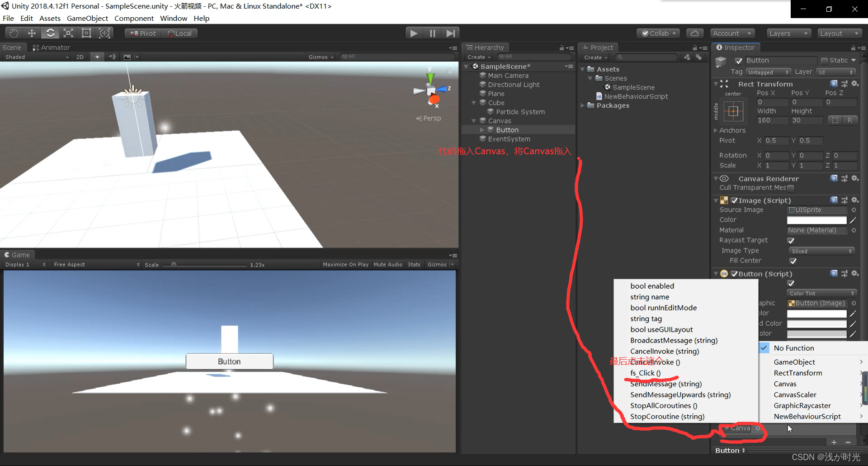Toggle Rect Transform raw edit mode
This screenshot has width=868, height=466.
(850, 120)
